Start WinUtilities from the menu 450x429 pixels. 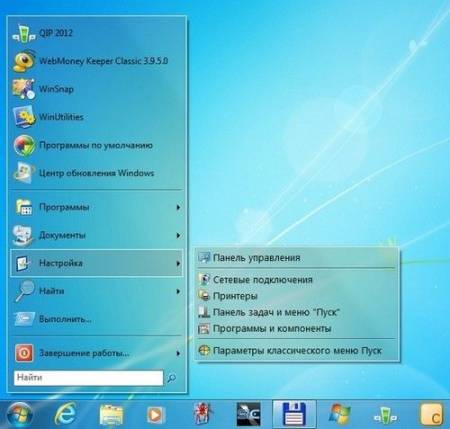tap(97, 117)
